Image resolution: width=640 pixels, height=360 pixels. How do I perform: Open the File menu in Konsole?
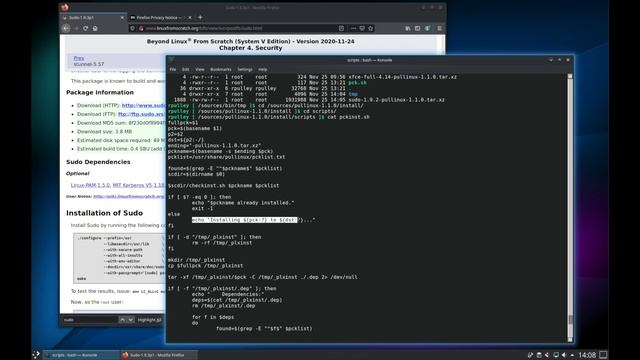click(x=173, y=69)
